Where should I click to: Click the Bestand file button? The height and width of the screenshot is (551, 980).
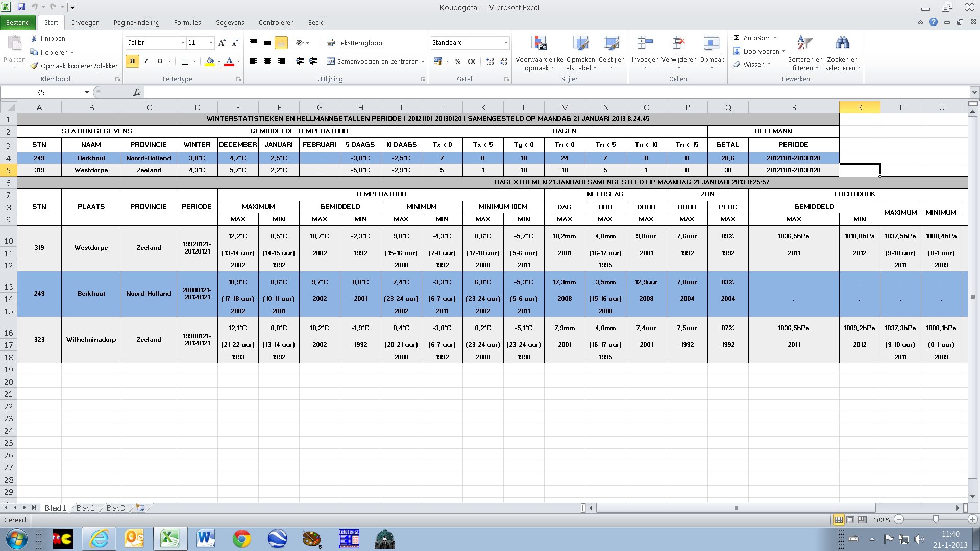pos(18,22)
